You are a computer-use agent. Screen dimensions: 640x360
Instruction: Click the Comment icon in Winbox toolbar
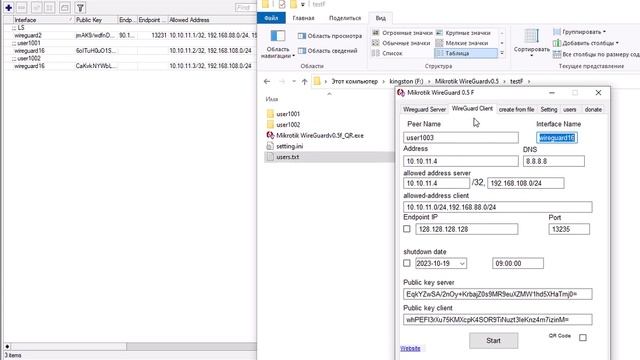click(64, 7)
